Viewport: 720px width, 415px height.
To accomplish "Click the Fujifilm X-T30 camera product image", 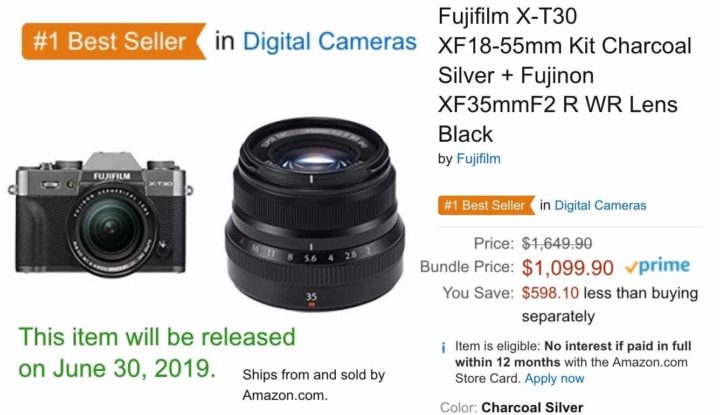I will tap(101, 214).
